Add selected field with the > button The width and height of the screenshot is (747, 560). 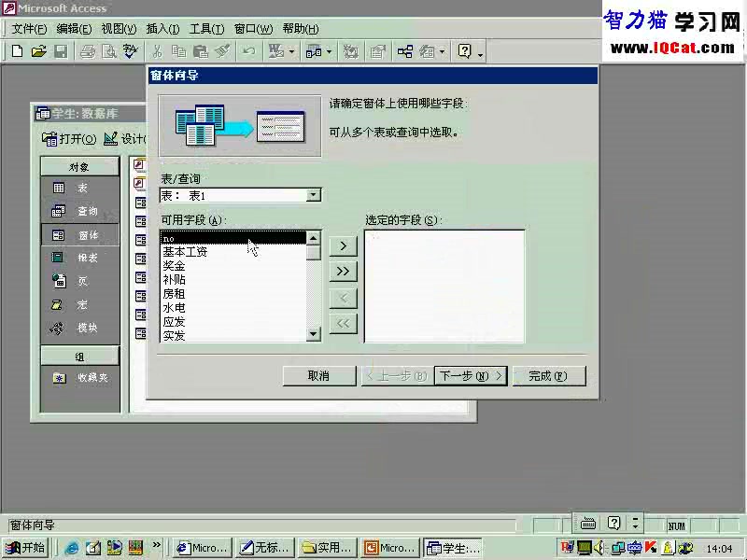344,245
